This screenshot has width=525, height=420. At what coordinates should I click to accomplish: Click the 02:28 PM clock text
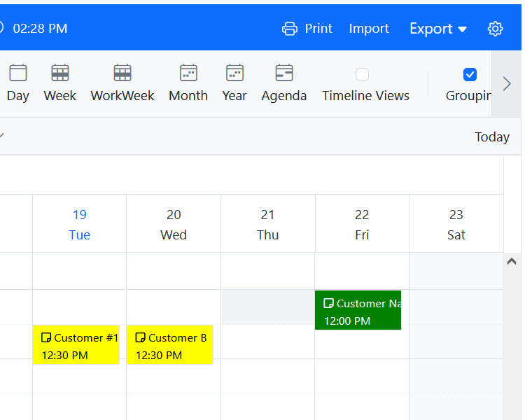tap(40, 29)
